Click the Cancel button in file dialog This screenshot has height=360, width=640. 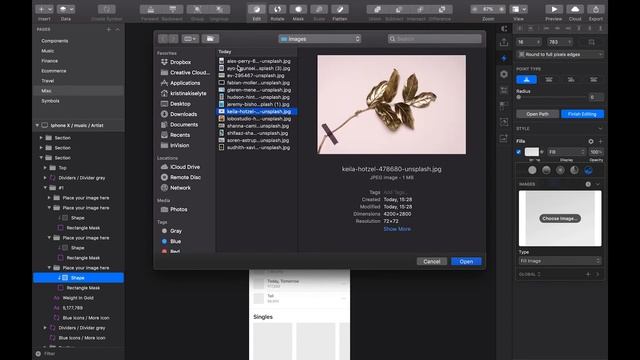[431, 262]
